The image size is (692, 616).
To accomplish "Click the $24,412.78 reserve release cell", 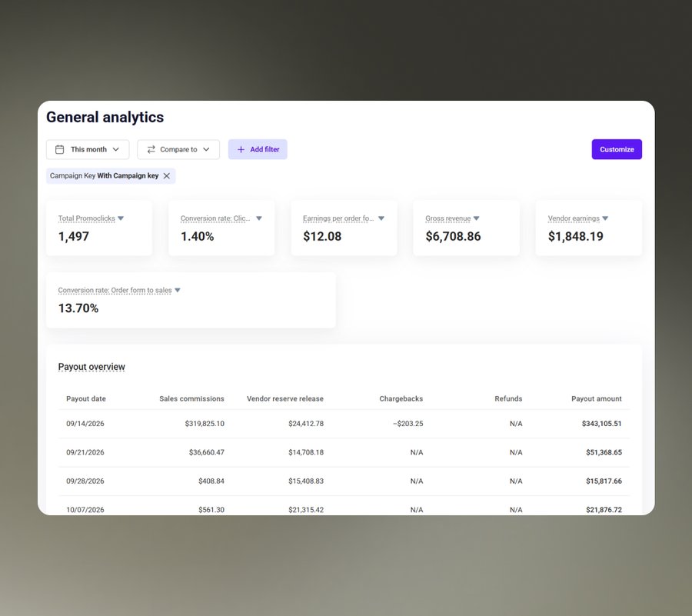I will click(306, 424).
